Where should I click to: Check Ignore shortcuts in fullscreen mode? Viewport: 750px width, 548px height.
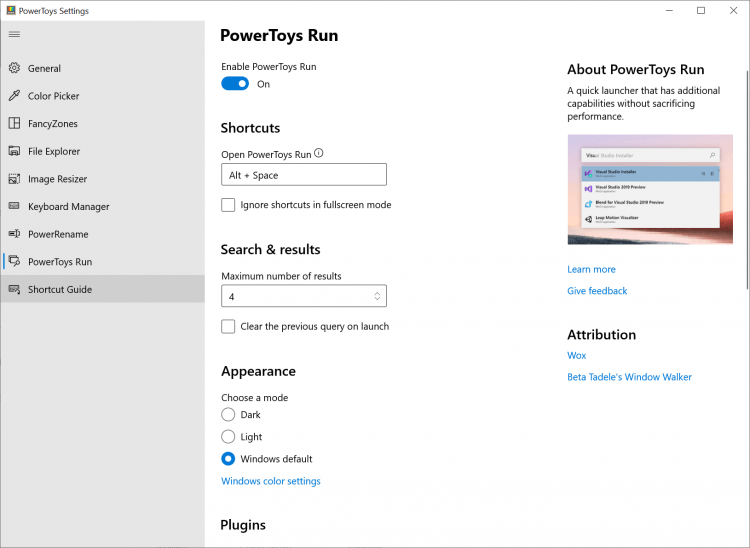(228, 205)
